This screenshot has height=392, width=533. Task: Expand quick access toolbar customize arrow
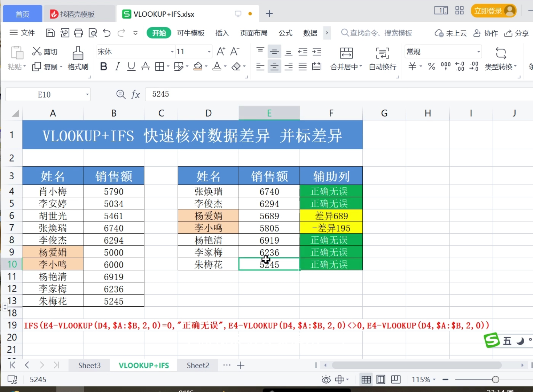(x=135, y=33)
